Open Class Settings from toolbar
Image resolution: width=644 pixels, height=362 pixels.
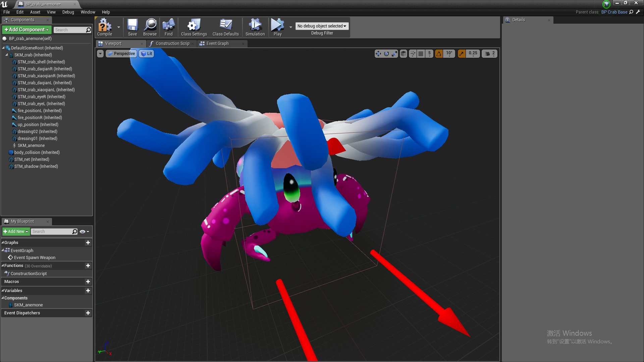click(194, 27)
